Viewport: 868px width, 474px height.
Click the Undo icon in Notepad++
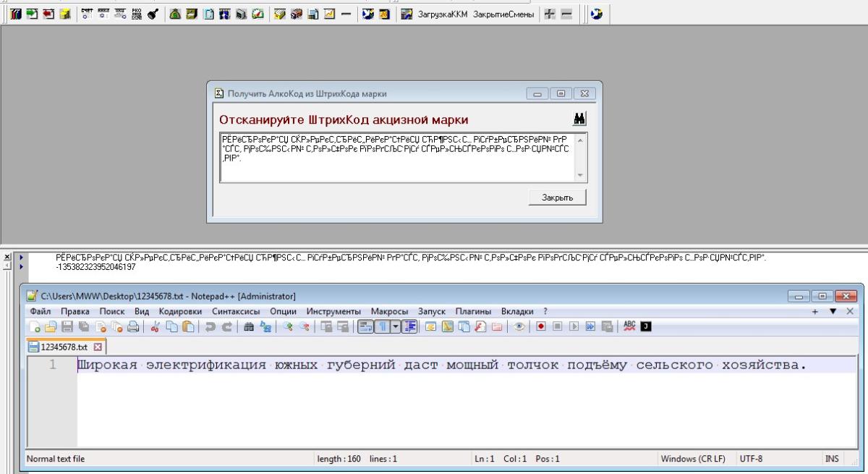[x=208, y=327]
